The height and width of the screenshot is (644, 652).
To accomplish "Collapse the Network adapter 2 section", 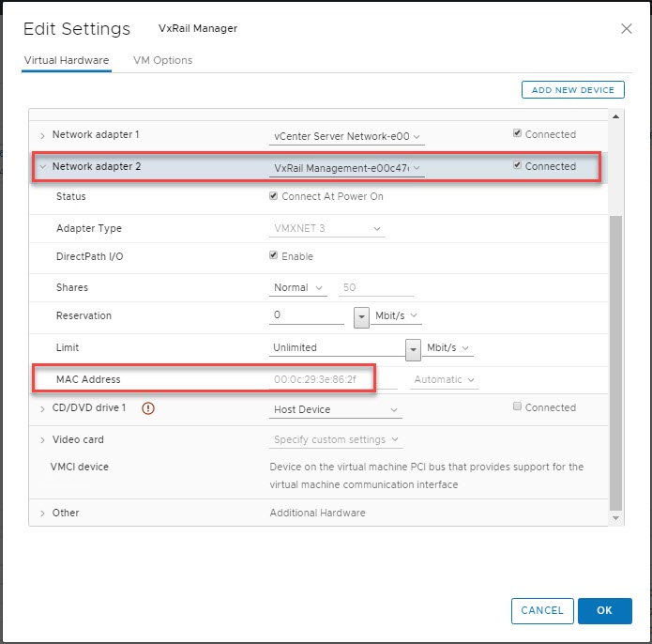I will [42, 167].
